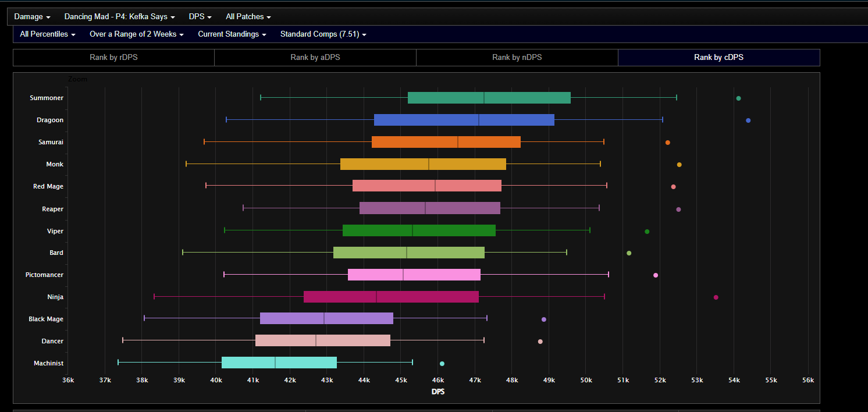Click the Machinist axis label

[49, 363]
